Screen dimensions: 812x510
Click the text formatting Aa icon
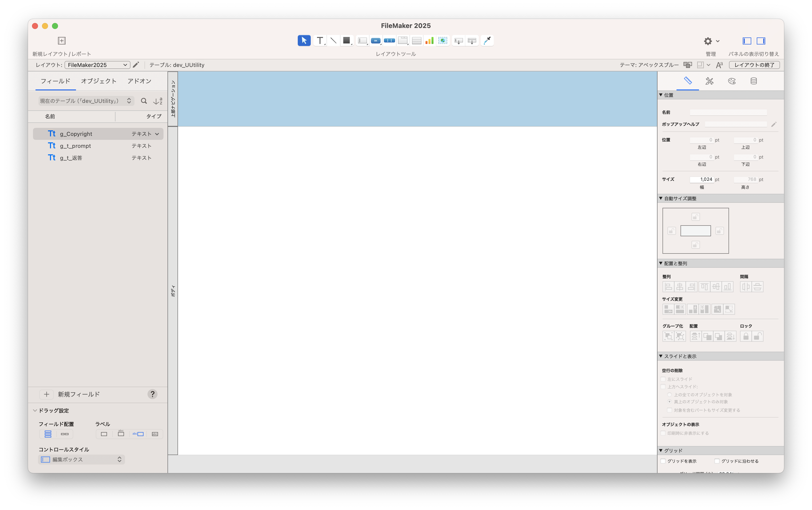pos(719,65)
